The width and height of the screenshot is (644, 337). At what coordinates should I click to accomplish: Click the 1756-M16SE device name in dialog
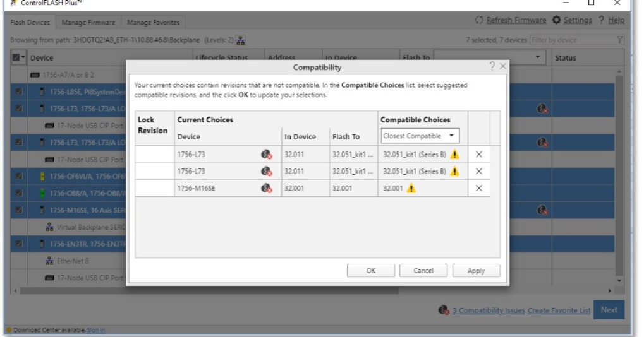tap(197, 188)
